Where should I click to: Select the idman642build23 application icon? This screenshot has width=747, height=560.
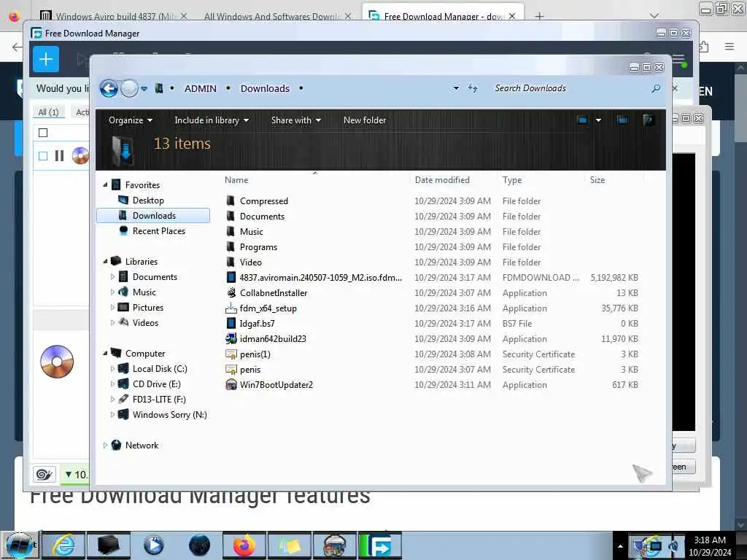point(231,338)
